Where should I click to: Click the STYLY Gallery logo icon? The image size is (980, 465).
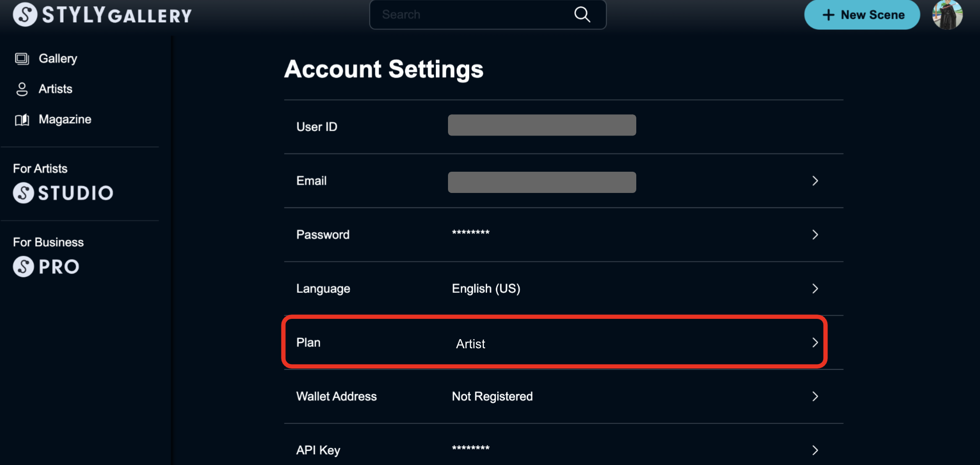tap(25, 14)
